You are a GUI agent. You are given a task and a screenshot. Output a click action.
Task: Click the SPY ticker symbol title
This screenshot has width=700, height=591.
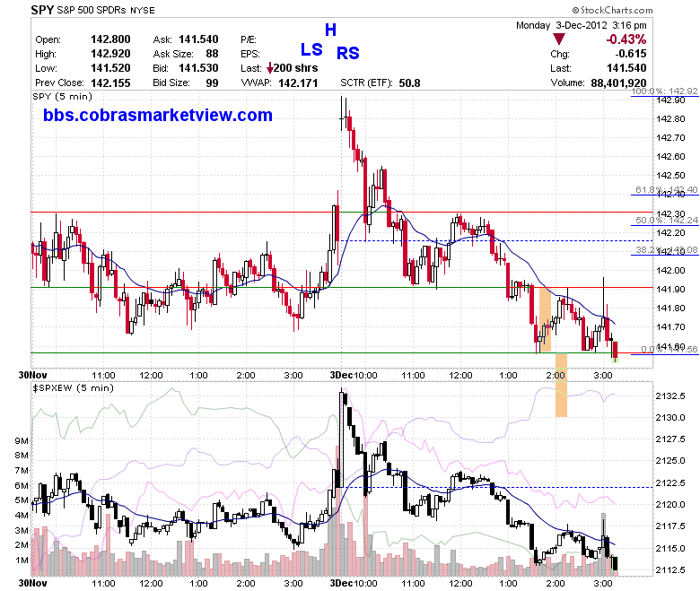point(42,9)
